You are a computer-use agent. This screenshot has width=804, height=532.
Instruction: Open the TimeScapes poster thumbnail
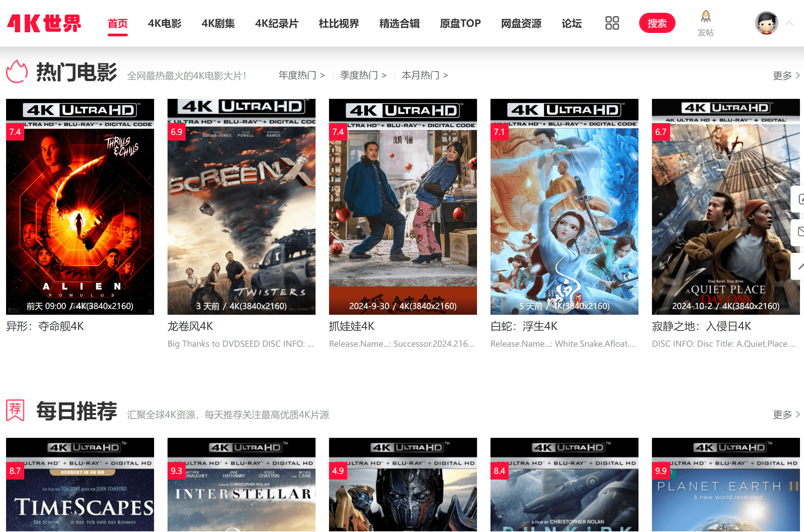[80, 485]
